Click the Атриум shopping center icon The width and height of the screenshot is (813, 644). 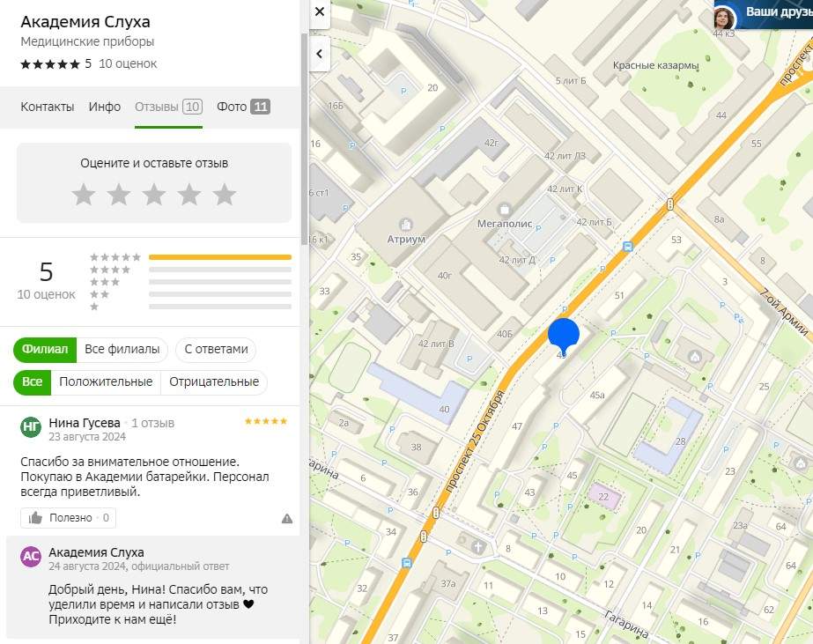[405, 224]
